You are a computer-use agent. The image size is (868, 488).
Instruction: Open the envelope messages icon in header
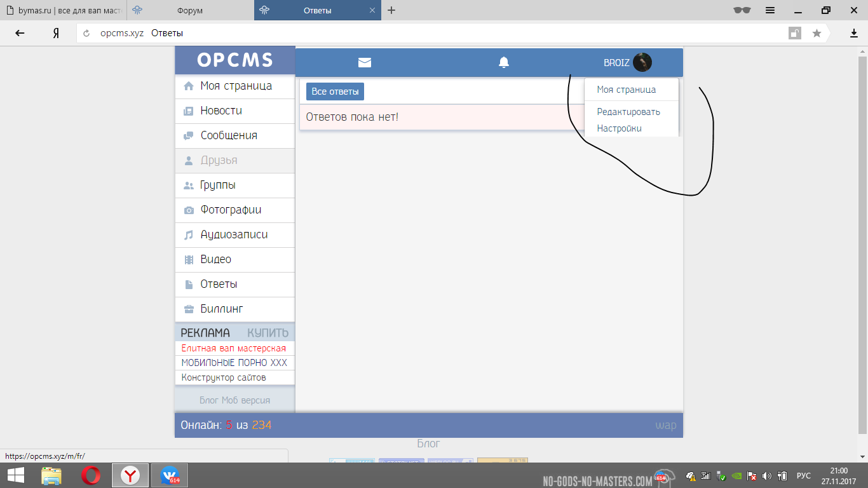[x=365, y=62]
